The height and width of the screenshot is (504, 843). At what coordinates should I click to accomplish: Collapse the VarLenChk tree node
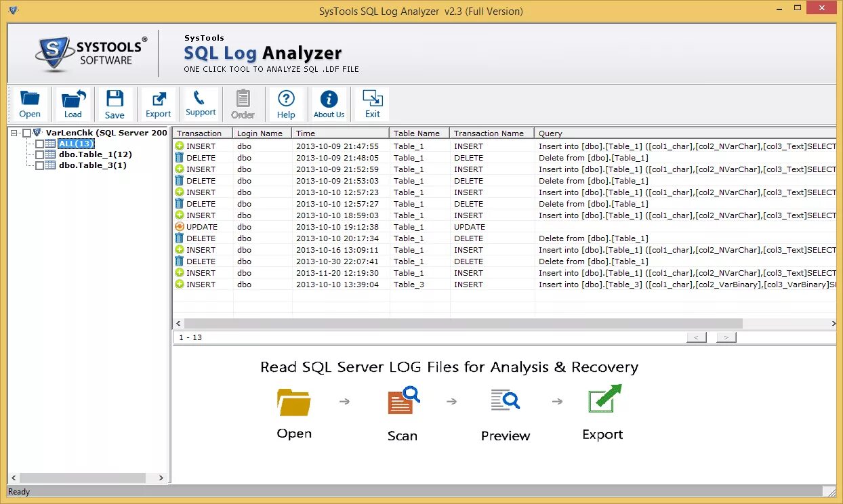[x=14, y=133]
